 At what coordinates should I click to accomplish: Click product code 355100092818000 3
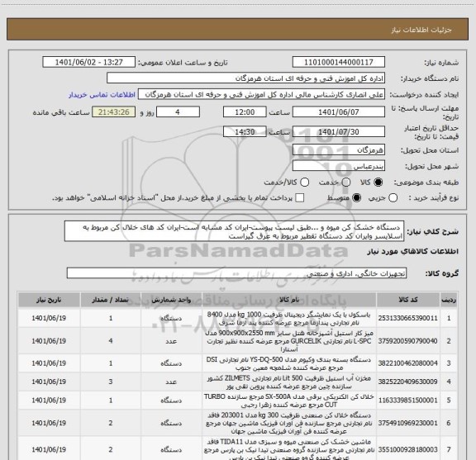pos(407,449)
